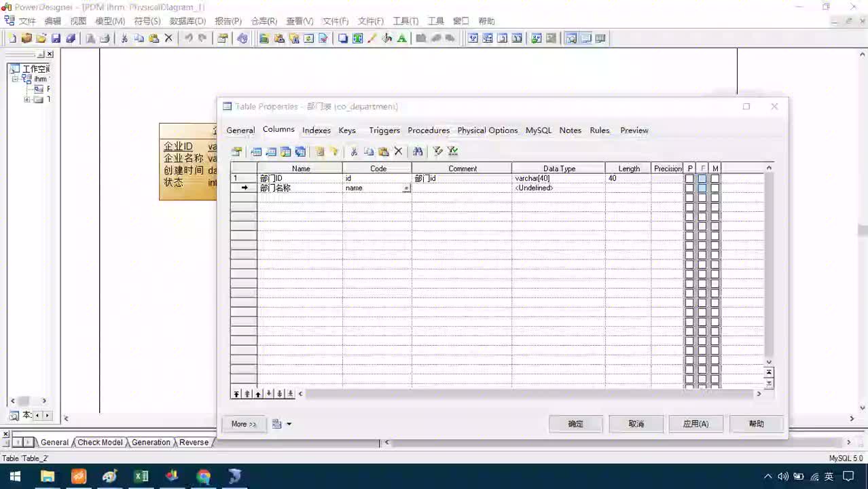Screen dimensions: 868x489
Task: Click the move-to-top arrow below column grid
Action: pos(236,394)
